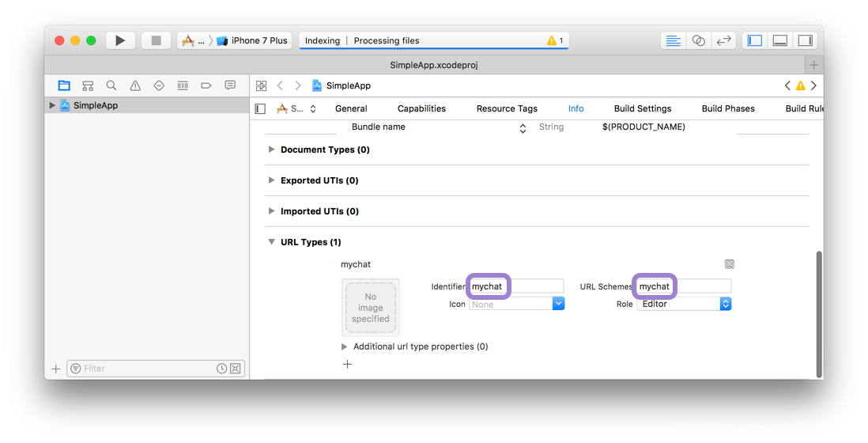Click SimpleApp in the jump bar
This screenshot has height=443, width=868.
[x=342, y=85]
